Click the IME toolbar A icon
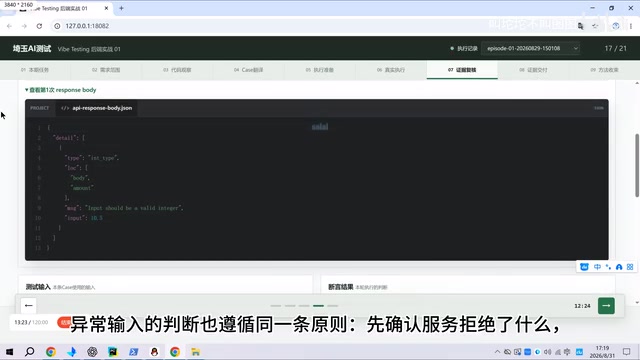The image size is (640, 360). coord(619,267)
